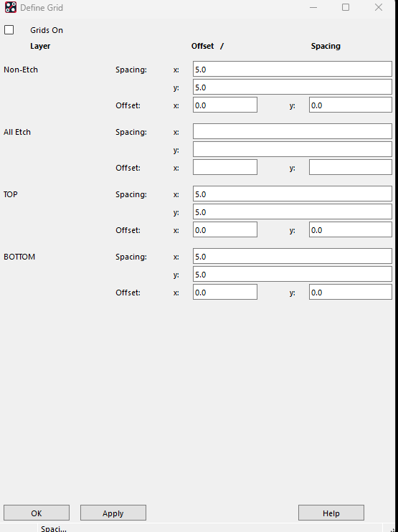This screenshot has height=532, width=398.
Task: Edit TOP layer spacing x field
Action: pos(293,194)
